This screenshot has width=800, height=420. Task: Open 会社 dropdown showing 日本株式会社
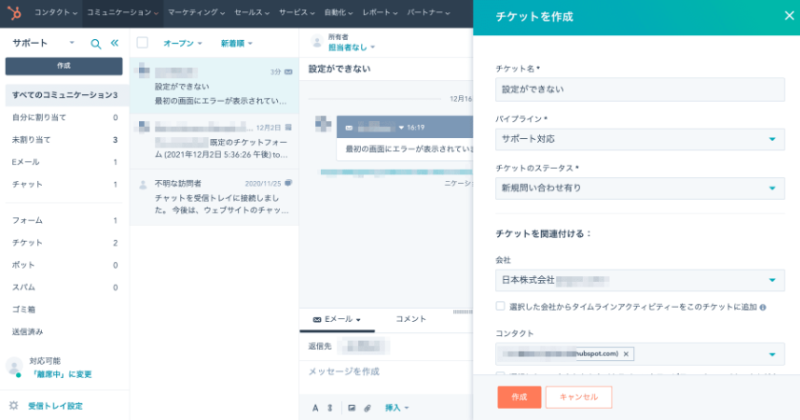[640, 280]
